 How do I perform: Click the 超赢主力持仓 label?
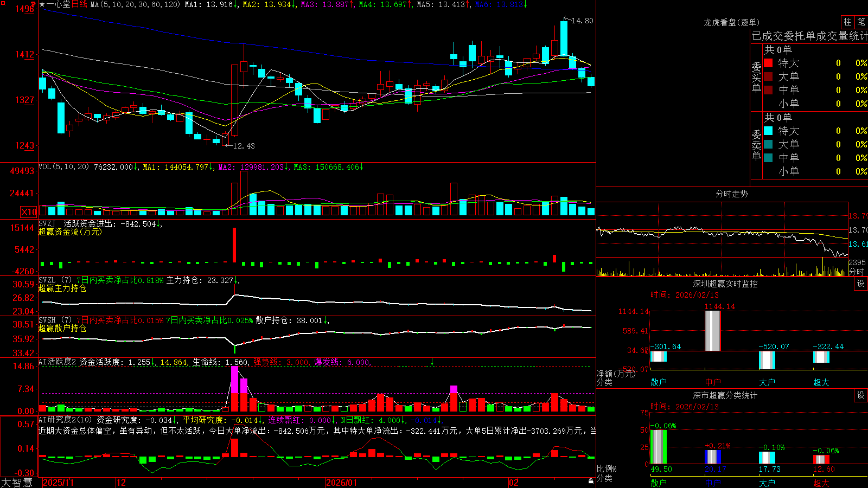(x=62, y=288)
